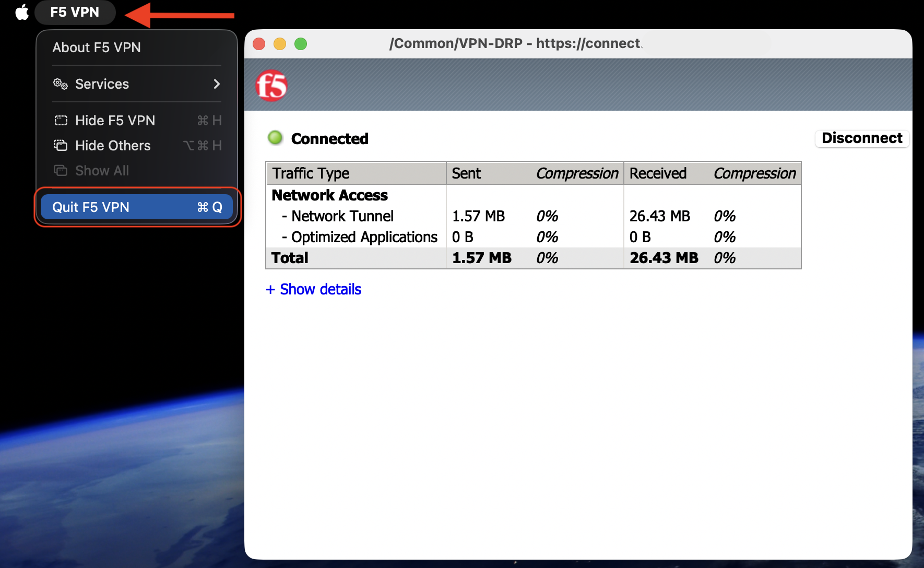Click the Total received value 26.43 MB
The image size is (924, 568).
pyautogui.click(x=664, y=258)
